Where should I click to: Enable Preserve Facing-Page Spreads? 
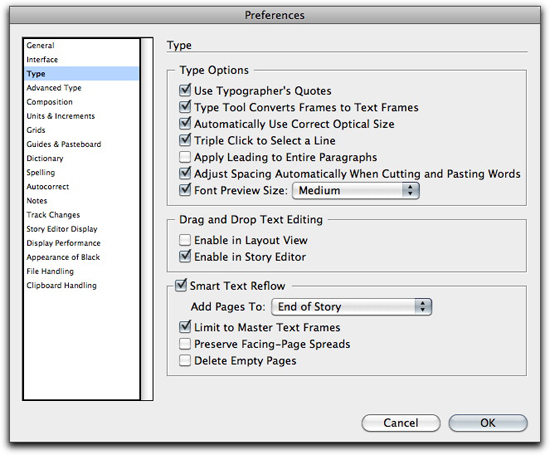click(185, 344)
